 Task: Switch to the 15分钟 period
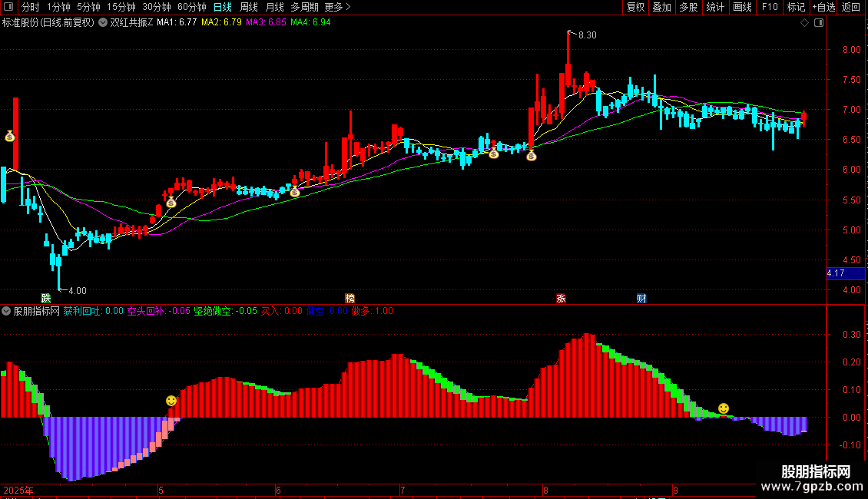pyautogui.click(x=121, y=7)
